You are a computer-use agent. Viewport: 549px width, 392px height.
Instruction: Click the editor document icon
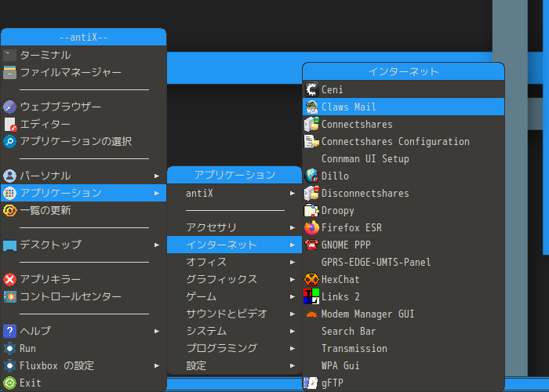point(9,124)
